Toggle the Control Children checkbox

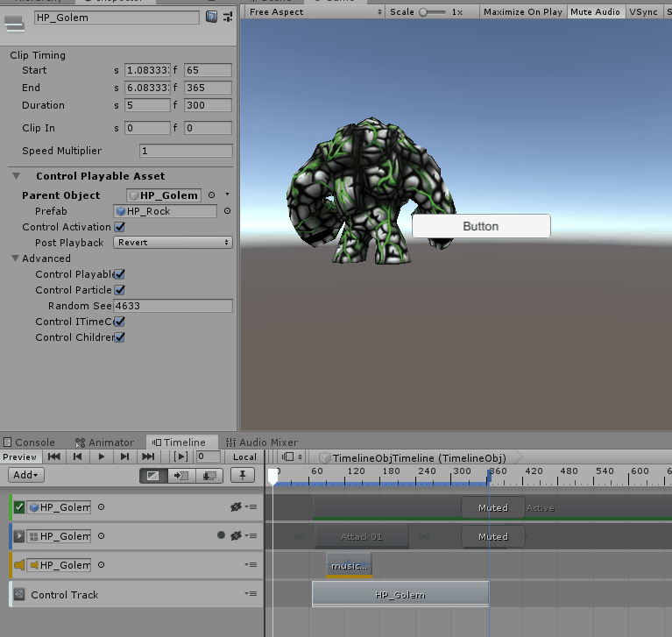click(119, 337)
